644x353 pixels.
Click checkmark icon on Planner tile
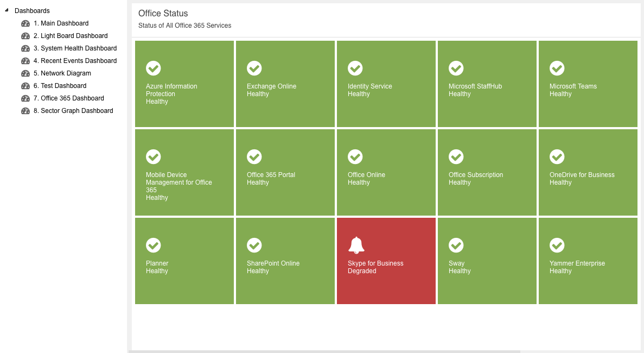pyautogui.click(x=153, y=245)
